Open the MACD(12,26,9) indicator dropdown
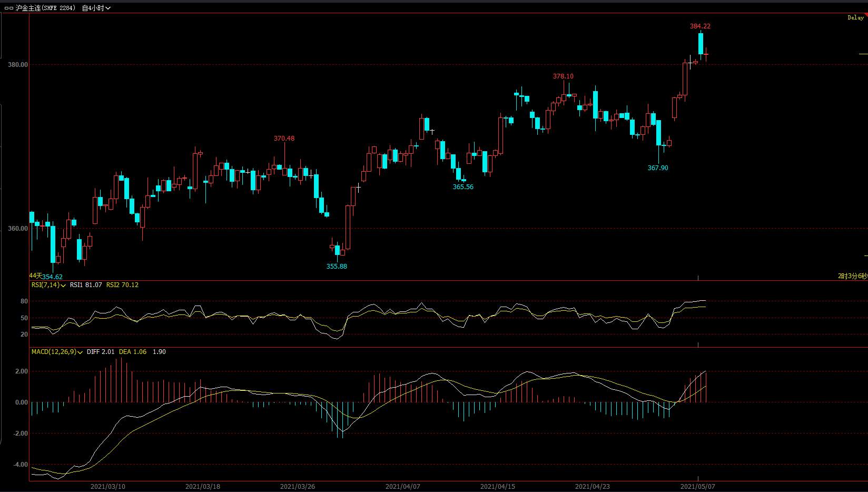The image size is (868, 492). pyautogui.click(x=57, y=352)
